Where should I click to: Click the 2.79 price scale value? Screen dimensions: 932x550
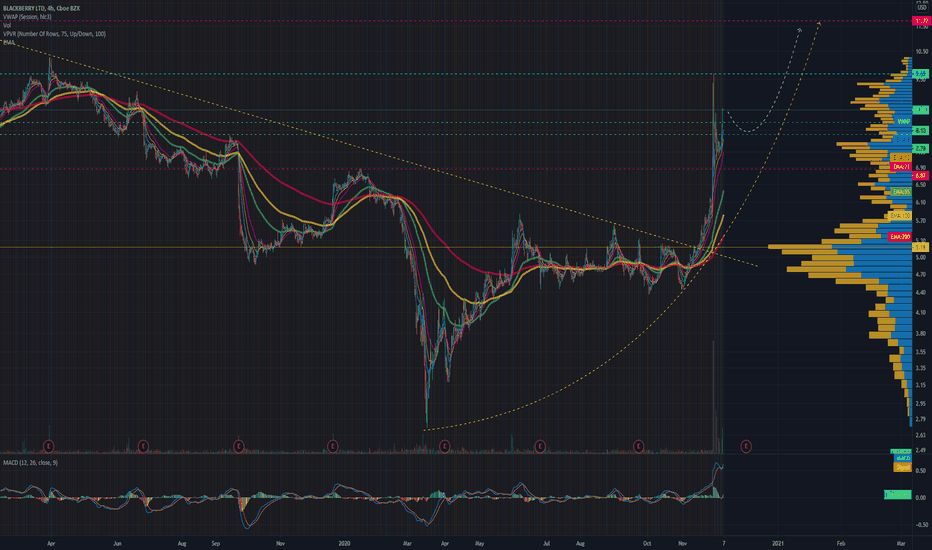click(921, 419)
